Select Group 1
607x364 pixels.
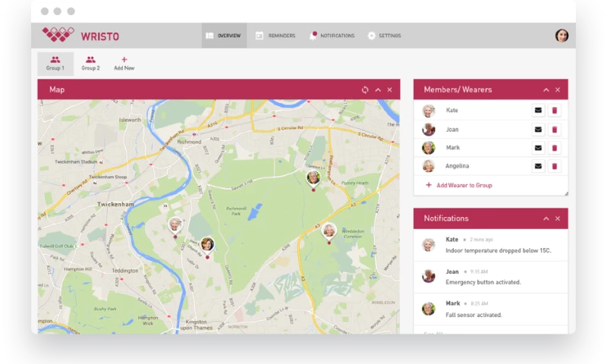pos(55,64)
